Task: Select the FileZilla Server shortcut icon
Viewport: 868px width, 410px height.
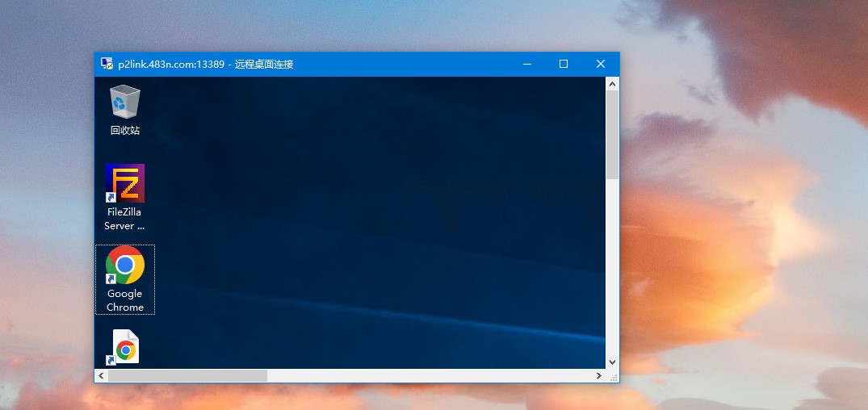Action: [125, 183]
